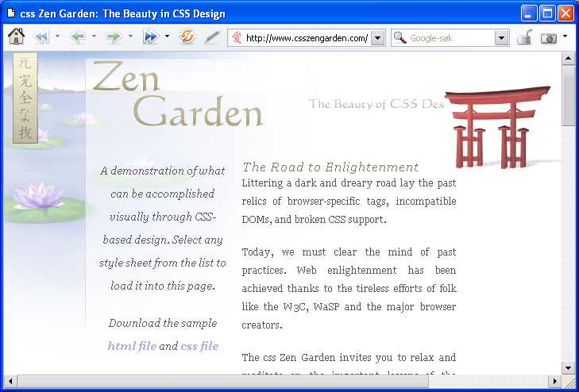This screenshot has height=392, width=579.
Task: Click the wand pencil icon in toolbar
Action: pyautogui.click(x=212, y=37)
